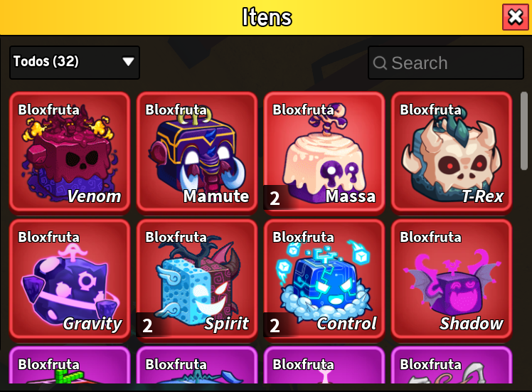
Task: Click the quantity 2 badge on Control
Action: [275, 325]
